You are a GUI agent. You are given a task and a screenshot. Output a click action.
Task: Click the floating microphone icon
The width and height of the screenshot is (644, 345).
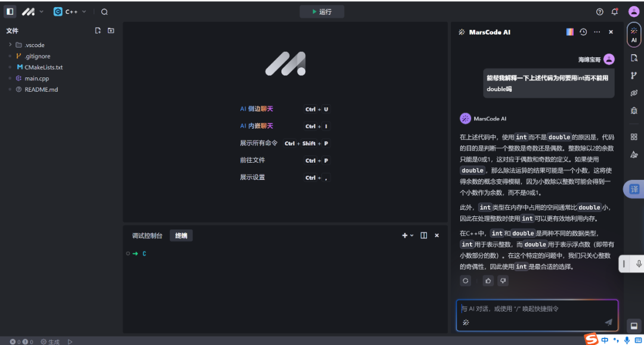pyautogui.click(x=639, y=264)
